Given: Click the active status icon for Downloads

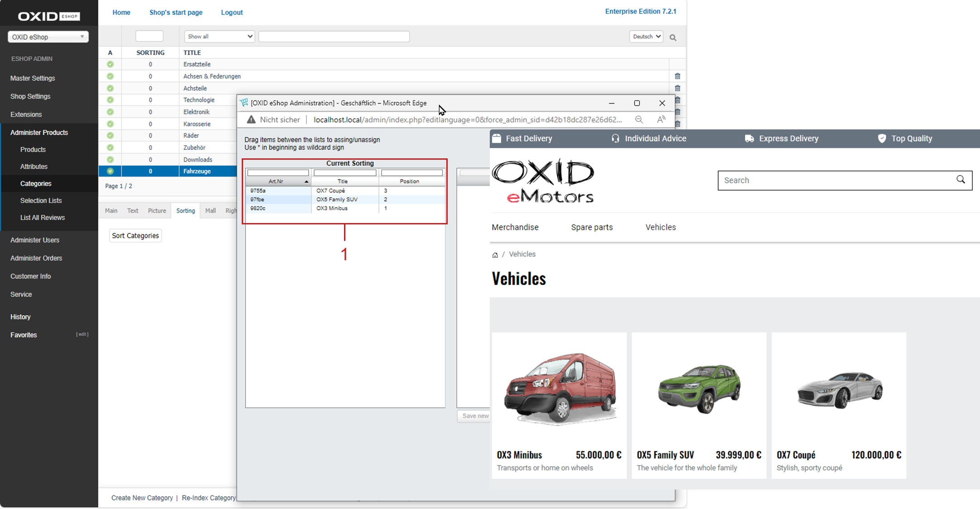Looking at the screenshot, I should tap(110, 159).
